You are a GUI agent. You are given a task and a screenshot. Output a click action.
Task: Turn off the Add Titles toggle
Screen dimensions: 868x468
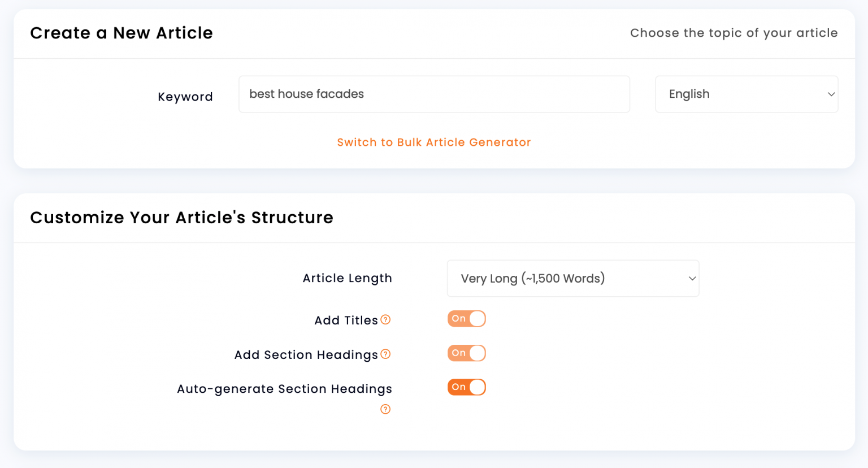click(x=467, y=318)
